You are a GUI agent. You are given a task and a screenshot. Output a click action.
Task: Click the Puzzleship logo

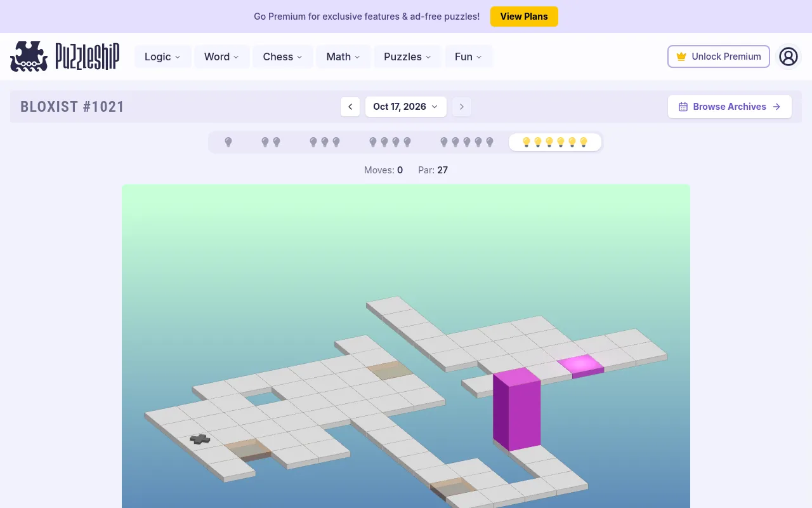coord(65,57)
